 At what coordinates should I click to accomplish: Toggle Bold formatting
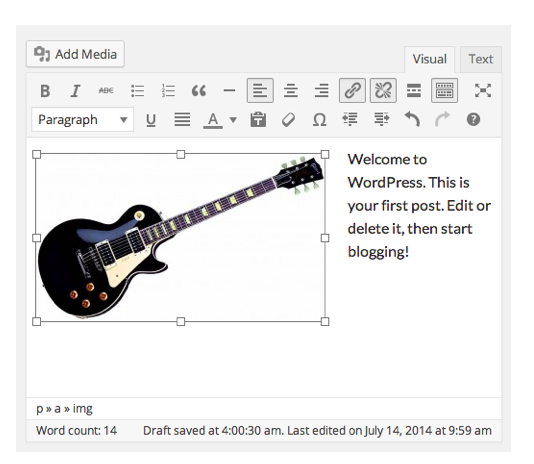45,91
